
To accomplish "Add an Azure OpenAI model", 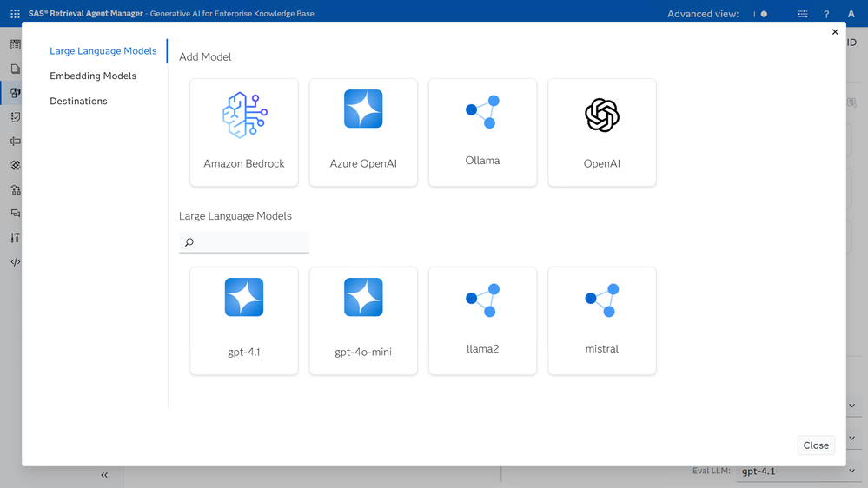I will pyautogui.click(x=363, y=132).
